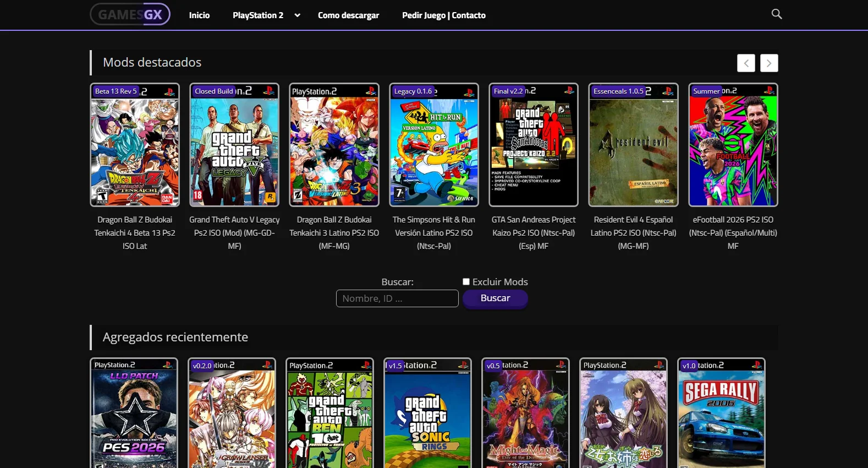Expand the PlayStation 2 menu chevron
The height and width of the screenshot is (468, 868).
pos(297,15)
